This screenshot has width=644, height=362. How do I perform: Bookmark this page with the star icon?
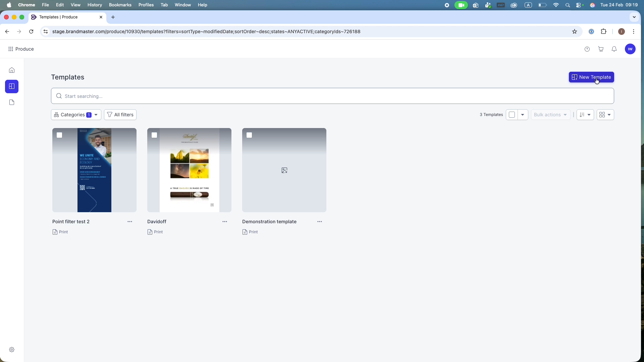pyautogui.click(x=575, y=32)
